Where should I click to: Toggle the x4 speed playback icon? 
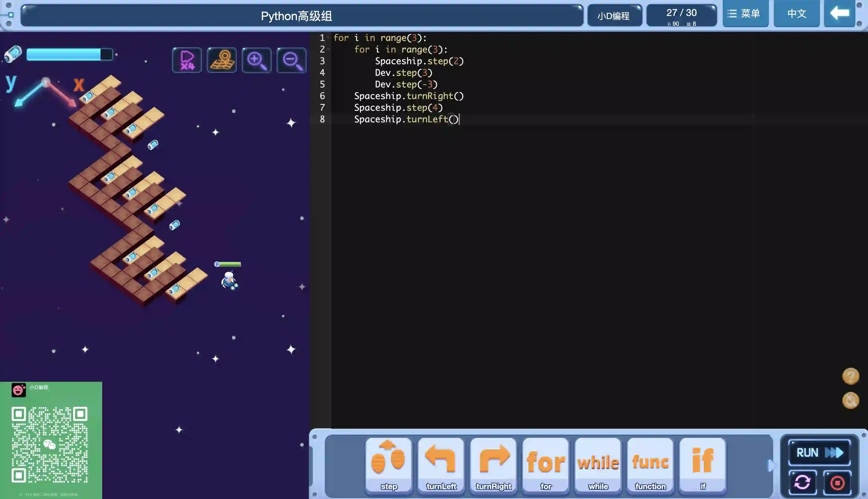coord(187,60)
